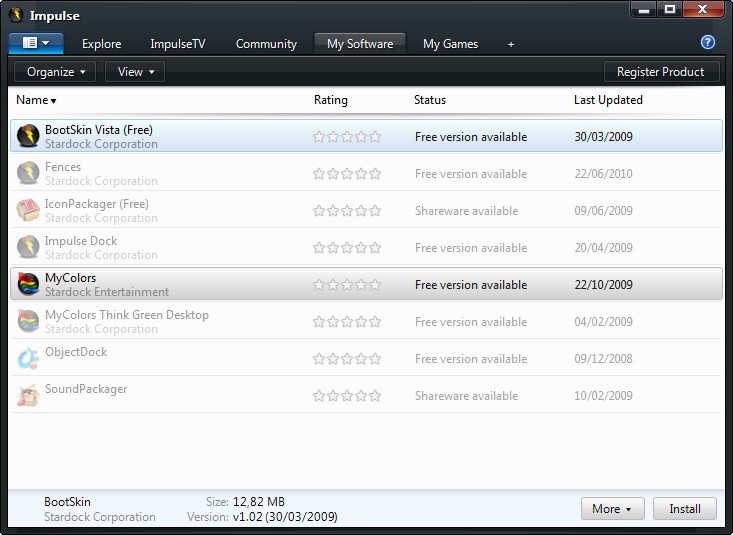The width and height of the screenshot is (733, 535).
Task: Sort by the Name column header
Action: [36, 100]
